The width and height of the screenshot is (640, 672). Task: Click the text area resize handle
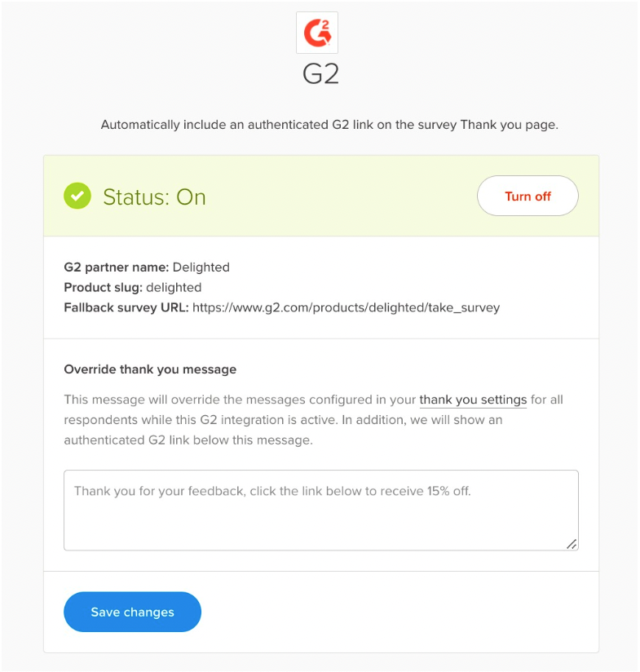[x=572, y=544]
